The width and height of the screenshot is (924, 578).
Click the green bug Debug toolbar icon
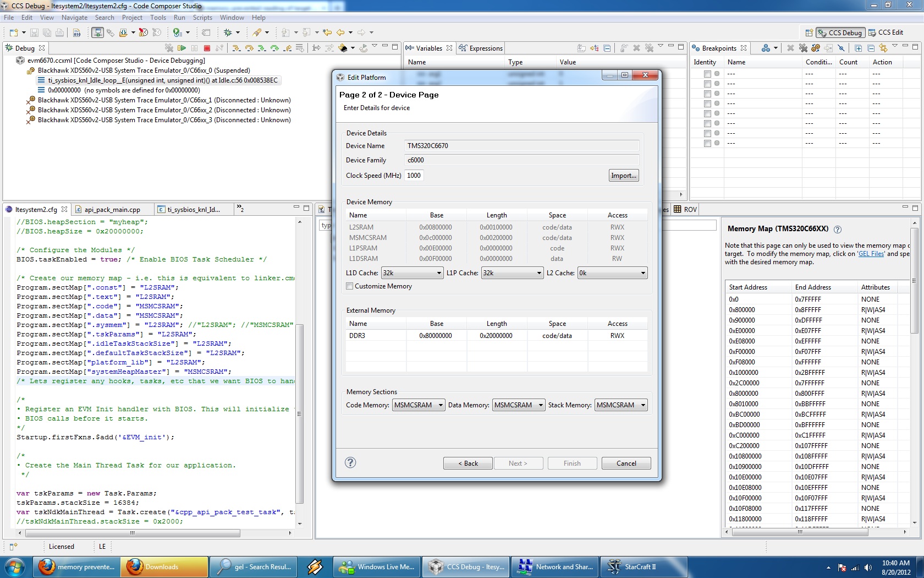[x=227, y=32]
